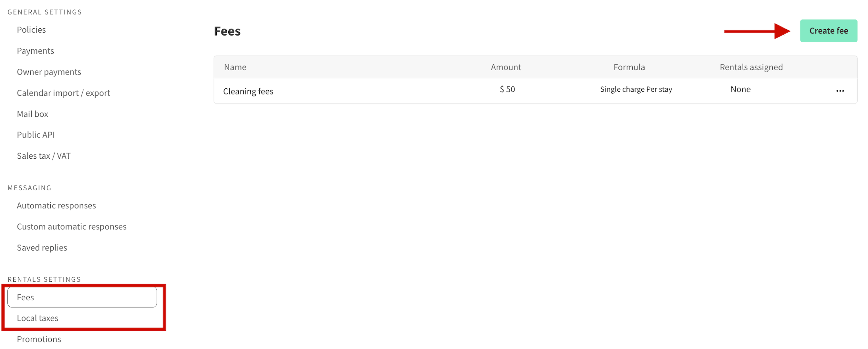Image resolution: width=868 pixels, height=349 pixels.
Task: Select Calendar import / export
Action: click(x=63, y=93)
